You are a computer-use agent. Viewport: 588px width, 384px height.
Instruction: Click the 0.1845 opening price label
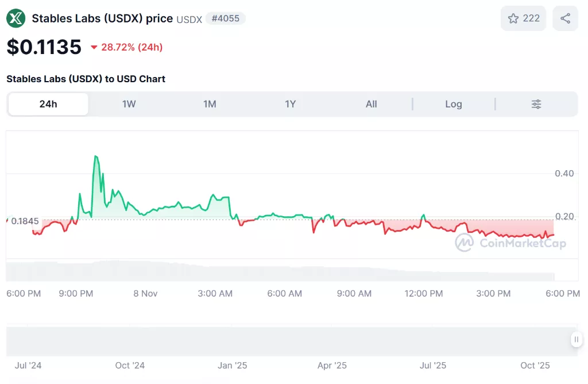(25, 221)
